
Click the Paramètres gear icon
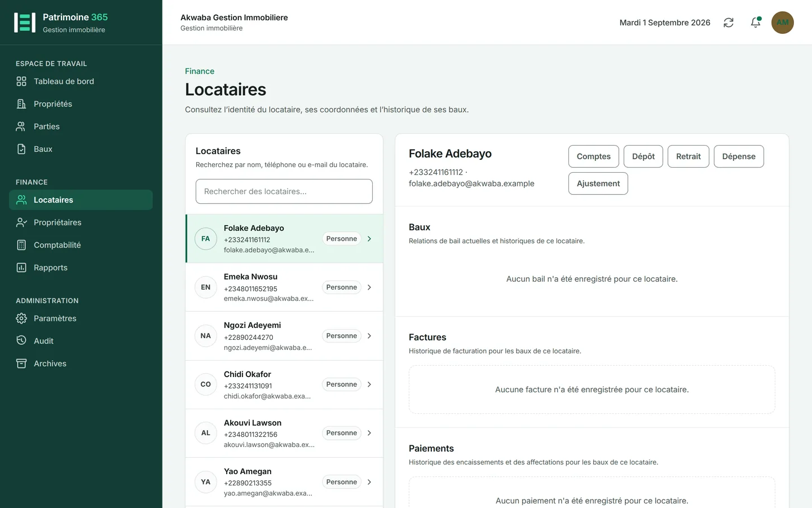[21, 318]
